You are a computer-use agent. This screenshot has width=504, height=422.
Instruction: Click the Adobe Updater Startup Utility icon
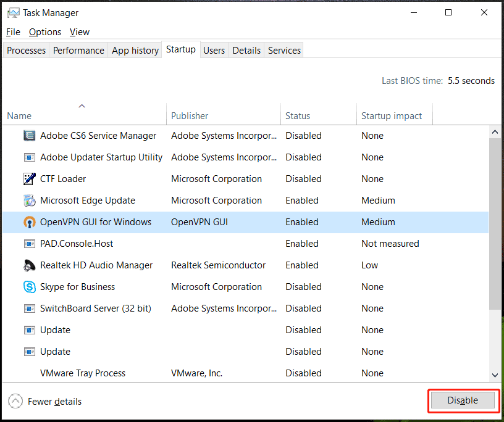pos(29,157)
